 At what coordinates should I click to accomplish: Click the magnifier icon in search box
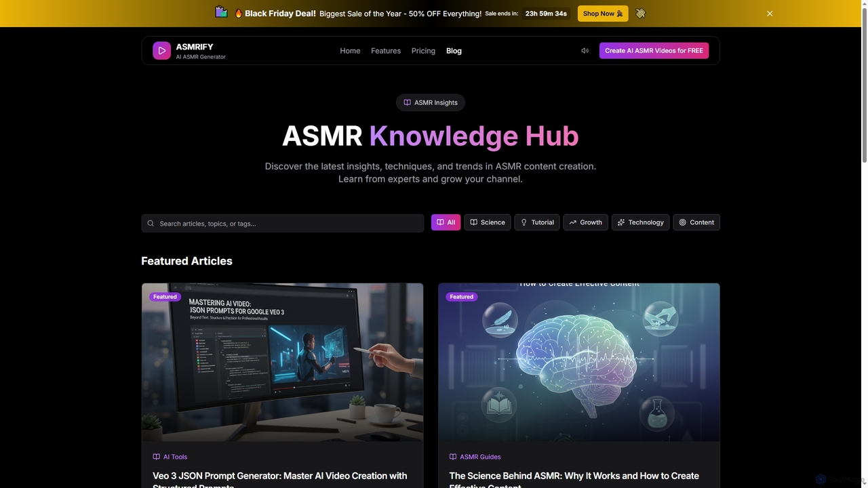[x=151, y=223]
